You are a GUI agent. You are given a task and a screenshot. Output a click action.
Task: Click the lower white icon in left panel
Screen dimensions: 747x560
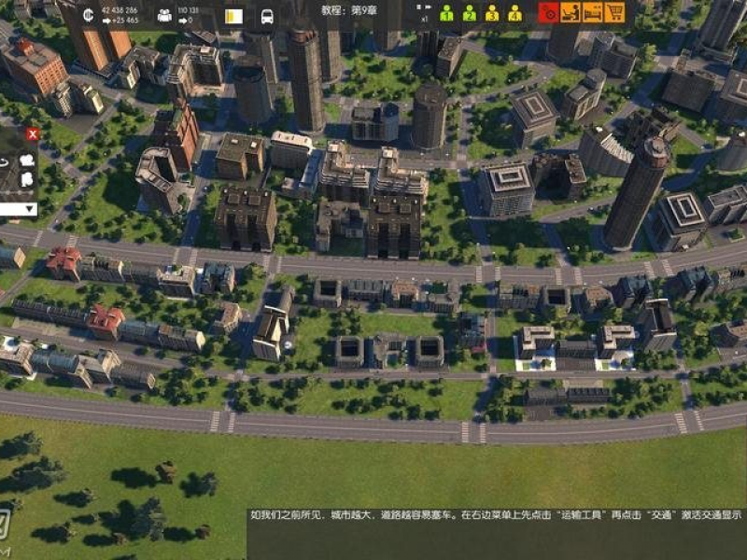27,179
